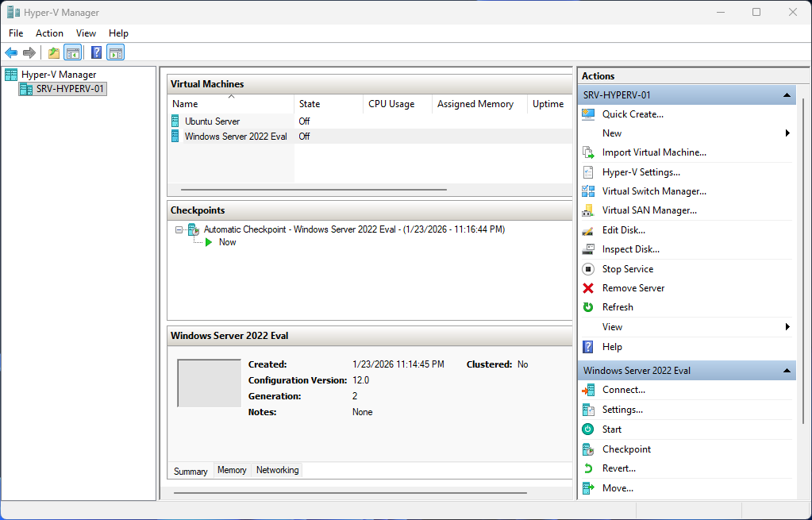
Task: Expand the View submenu arrow in Actions
Action: (x=787, y=326)
